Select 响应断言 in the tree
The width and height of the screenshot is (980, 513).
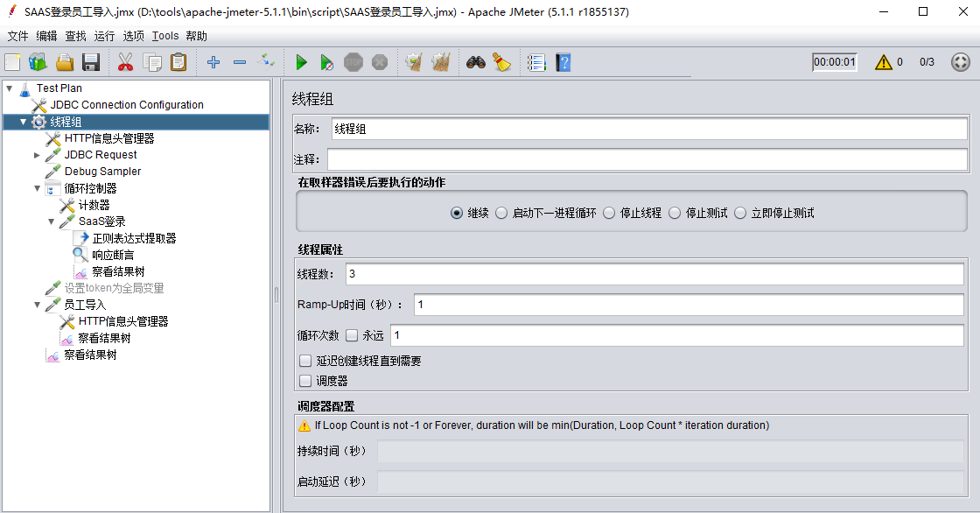[113, 255]
